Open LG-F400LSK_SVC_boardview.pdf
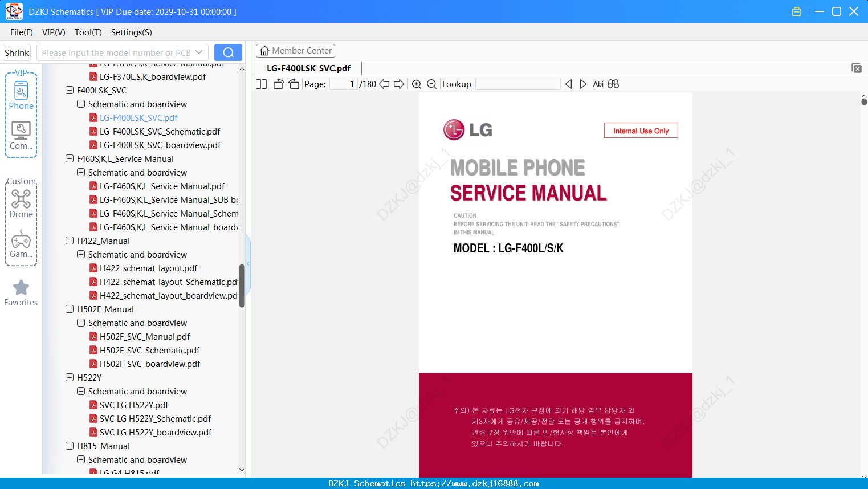 pos(160,145)
